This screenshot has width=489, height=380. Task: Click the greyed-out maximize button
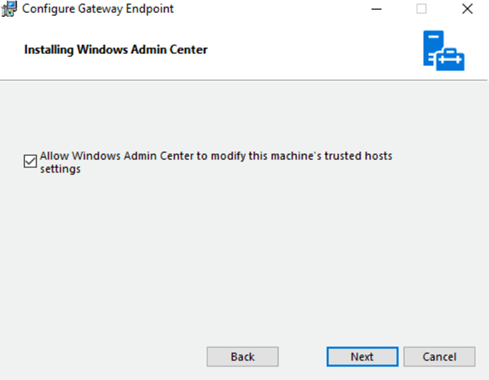click(x=421, y=9)
